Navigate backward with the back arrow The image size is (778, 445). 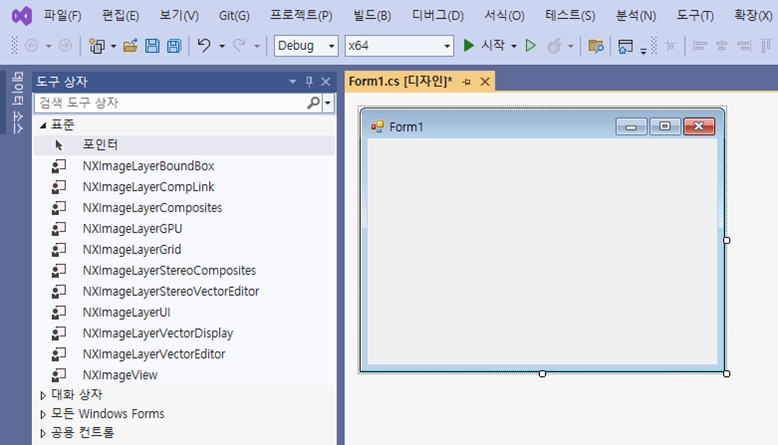(x=31, y=46)
